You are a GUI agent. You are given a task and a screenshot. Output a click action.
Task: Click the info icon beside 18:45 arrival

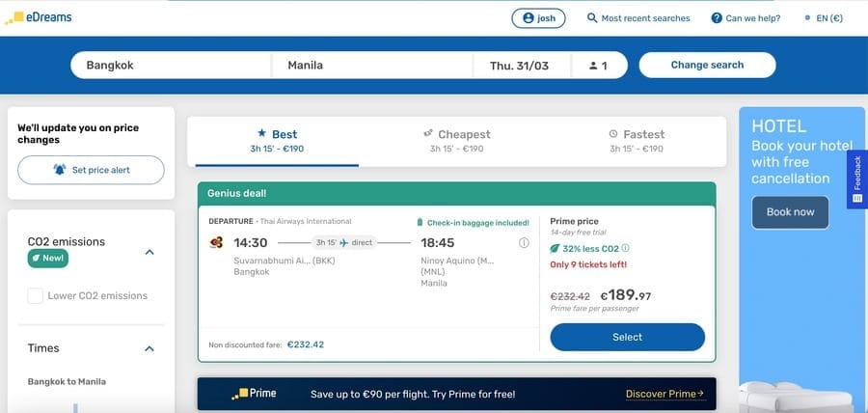point(524,242)
